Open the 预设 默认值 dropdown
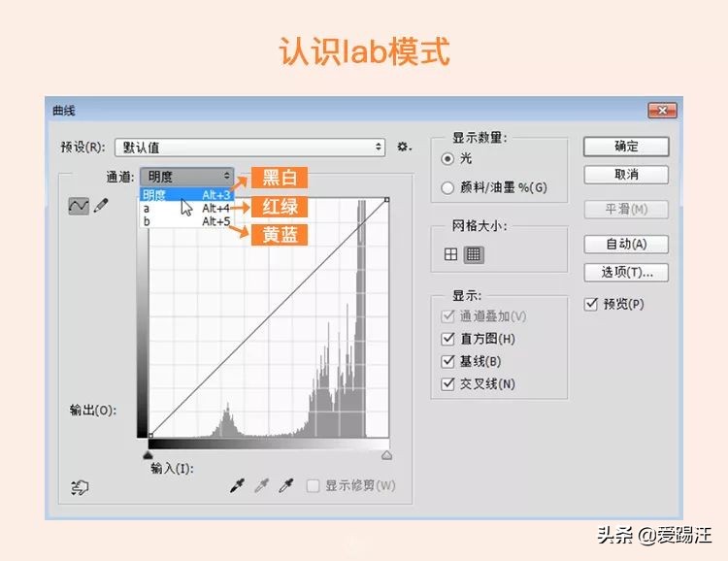728x561 pixels. pyautogui.click(x=249, y=148)
